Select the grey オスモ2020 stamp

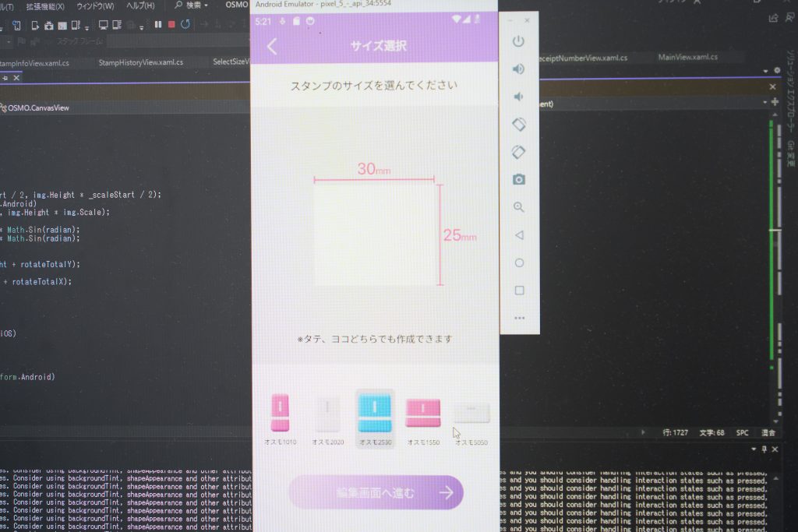click(x=328, y=420)
